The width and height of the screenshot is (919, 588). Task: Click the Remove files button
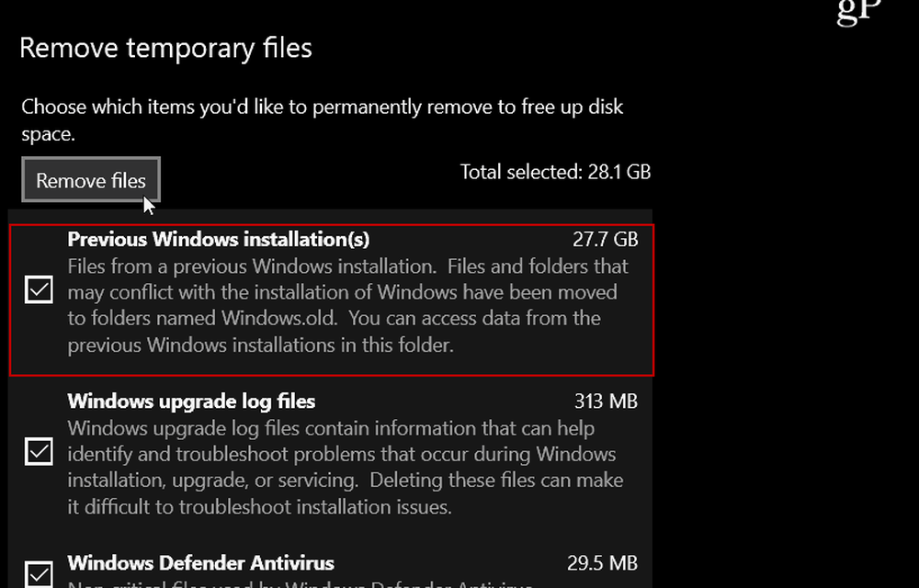click(x=90, y=181)
